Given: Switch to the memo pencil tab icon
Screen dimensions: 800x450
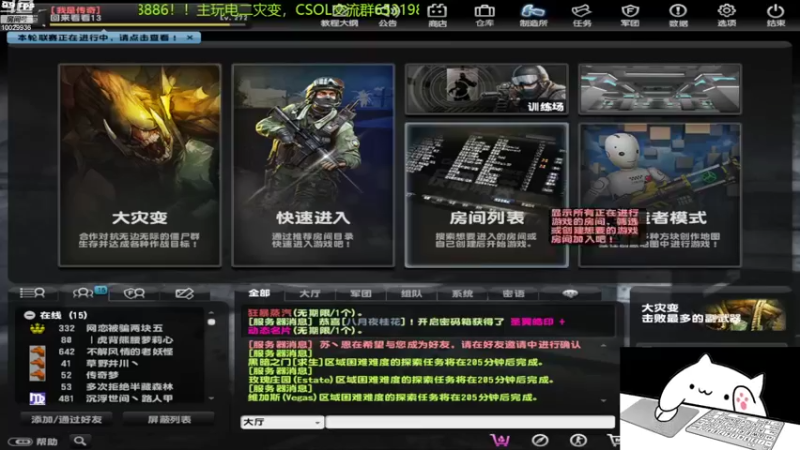Looking at the screenshot, I should (x=184, y=293).
